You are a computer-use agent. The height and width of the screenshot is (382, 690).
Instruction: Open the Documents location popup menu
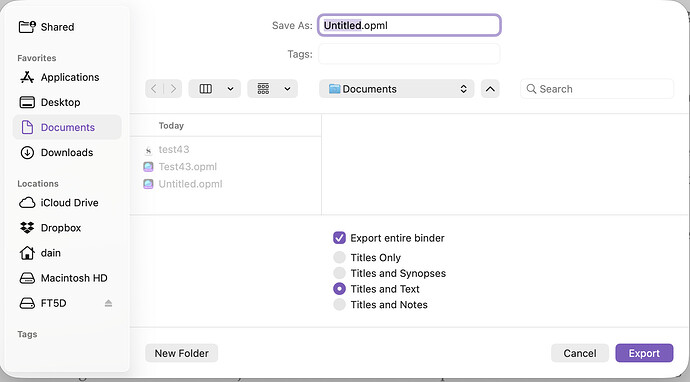point(396,88)
